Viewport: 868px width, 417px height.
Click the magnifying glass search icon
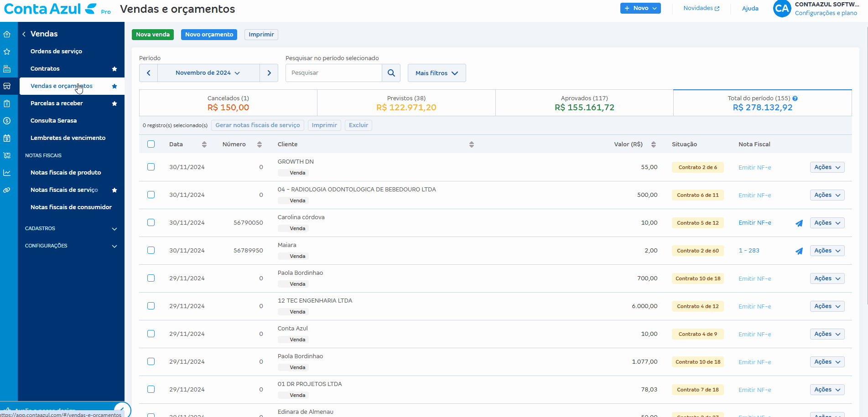[391, 73]
